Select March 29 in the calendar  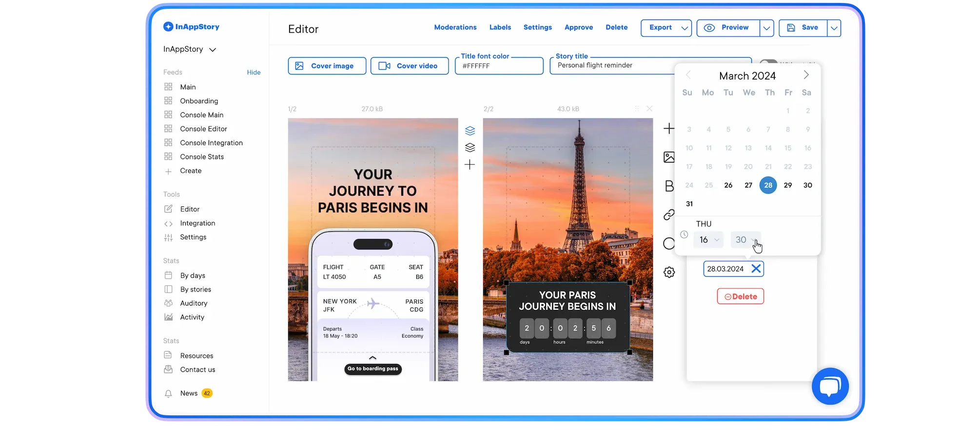(788, 185)
